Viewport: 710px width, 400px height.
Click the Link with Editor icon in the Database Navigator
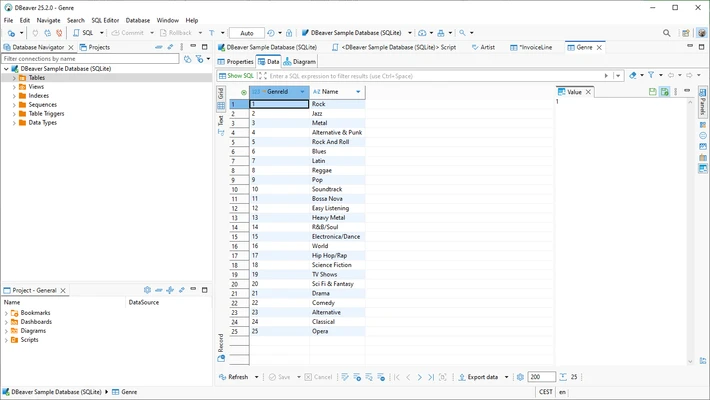pos(170,47)
